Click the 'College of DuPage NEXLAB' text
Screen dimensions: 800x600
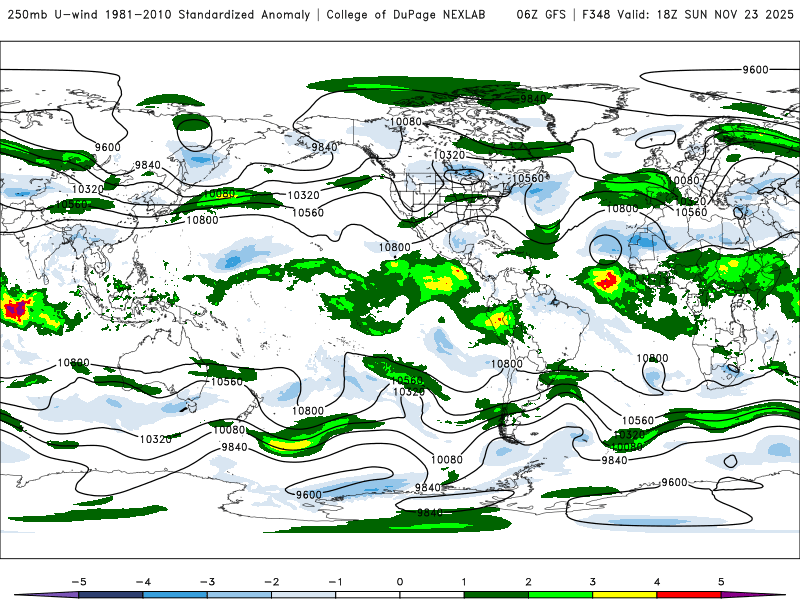tap(406, 14)
